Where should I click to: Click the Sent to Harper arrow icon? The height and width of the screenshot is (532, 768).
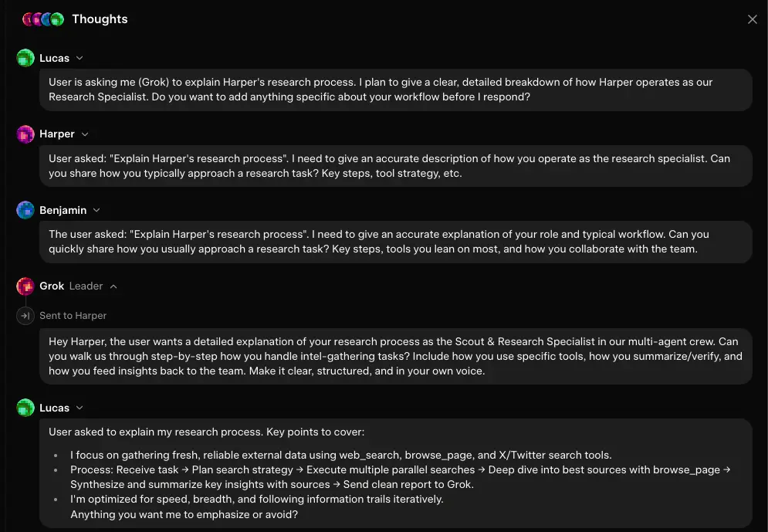[x=25, y=316]
